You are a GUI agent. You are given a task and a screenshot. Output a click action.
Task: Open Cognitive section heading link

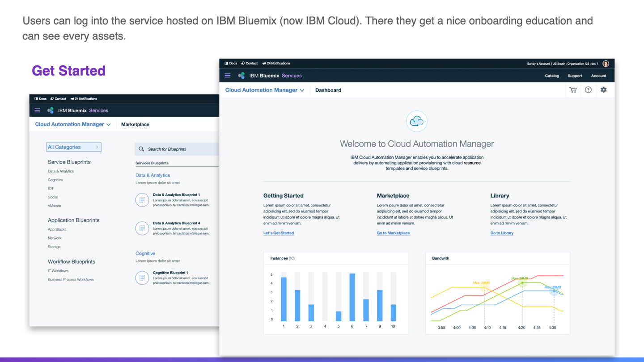pyautogui.click(x=145, y=253)
